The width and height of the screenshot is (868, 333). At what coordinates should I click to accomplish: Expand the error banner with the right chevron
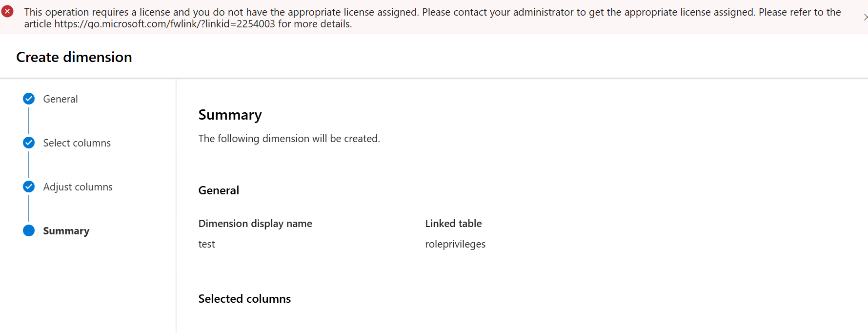coord(865,17)
